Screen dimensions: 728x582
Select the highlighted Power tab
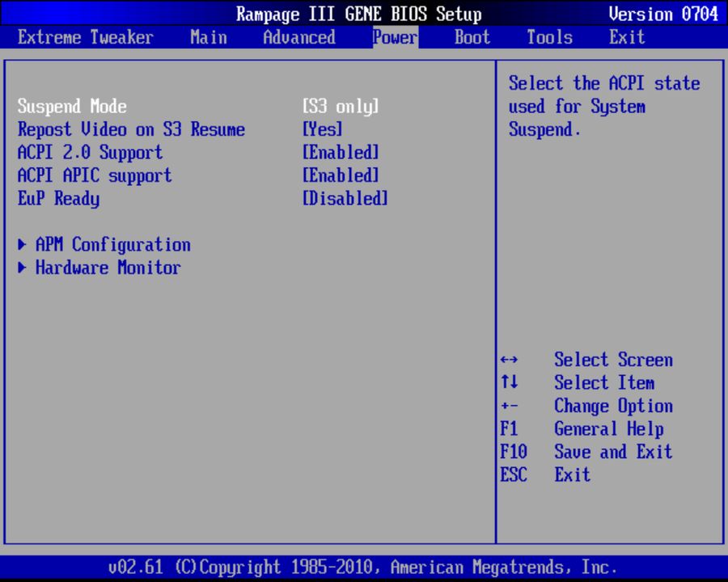(x=395, y=37)
